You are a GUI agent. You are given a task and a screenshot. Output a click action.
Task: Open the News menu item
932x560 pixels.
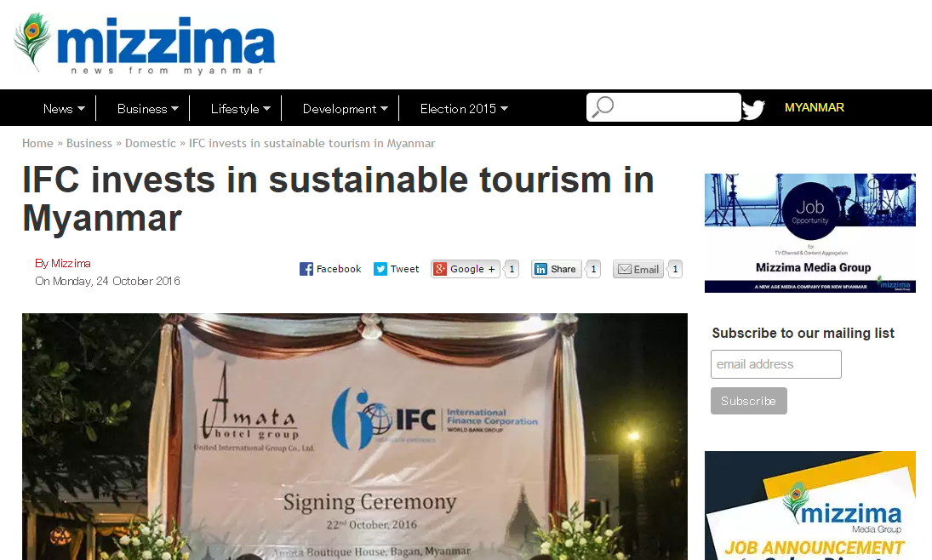click(x=58, y=109)
